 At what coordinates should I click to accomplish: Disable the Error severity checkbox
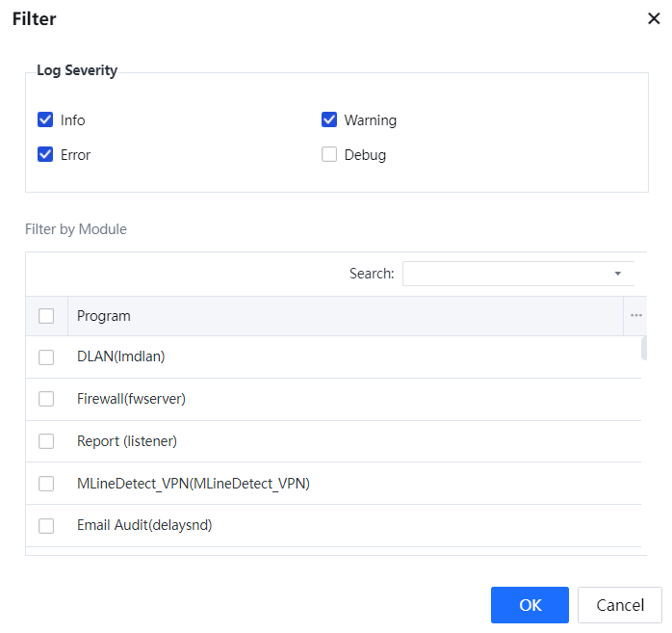click(45, 154)
